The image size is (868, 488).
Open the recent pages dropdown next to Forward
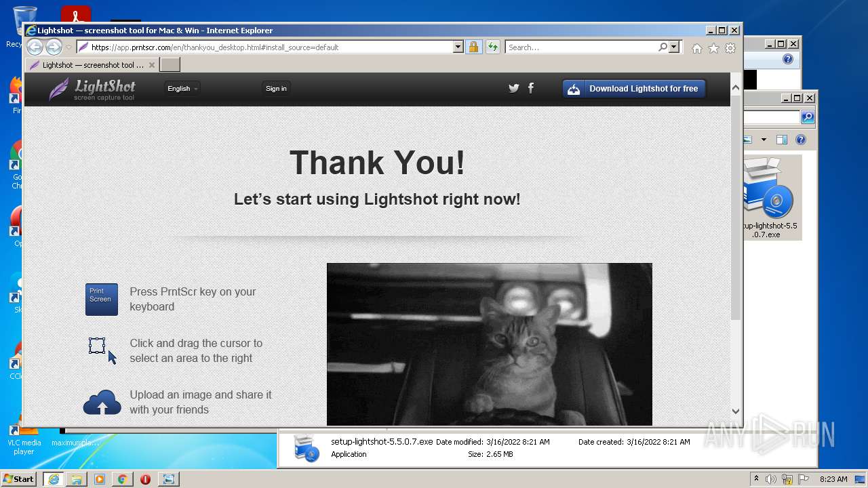pos(68,47)
